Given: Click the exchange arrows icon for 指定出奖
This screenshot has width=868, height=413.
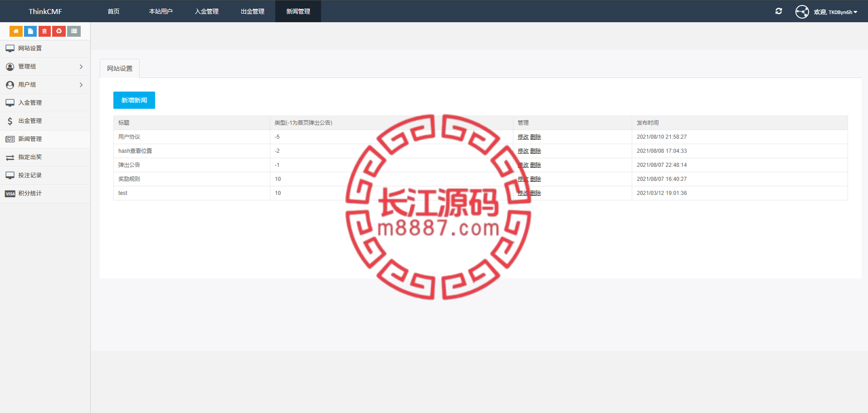Looking at the screenshot, I should [10, 157].
